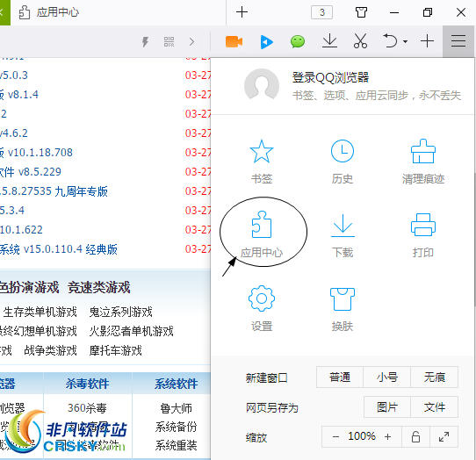This screenshot has height=460, width=476.
Task: Click the QR code icon in address bar
Action: [169, 41]
